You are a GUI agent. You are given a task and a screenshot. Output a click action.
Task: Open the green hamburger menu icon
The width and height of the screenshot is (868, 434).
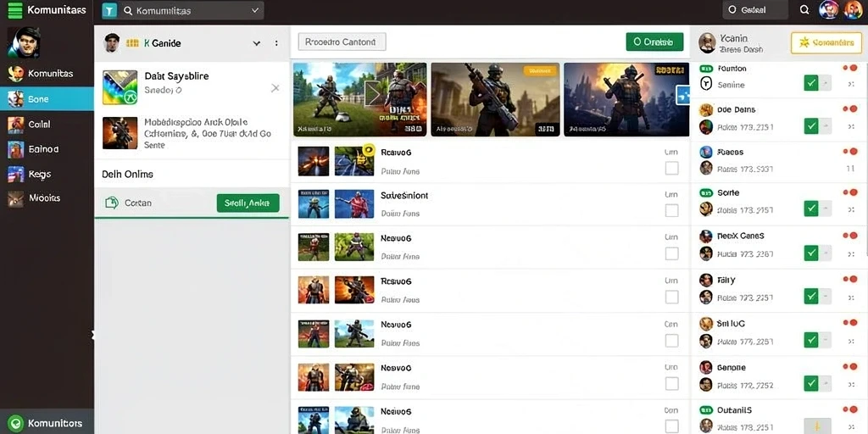15,10
